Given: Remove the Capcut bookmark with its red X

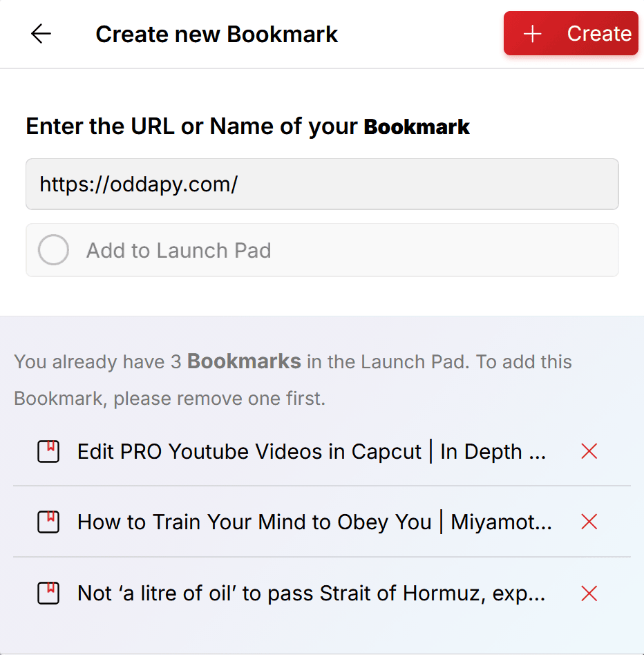Looking at the screenshot, I should [588, 451].
